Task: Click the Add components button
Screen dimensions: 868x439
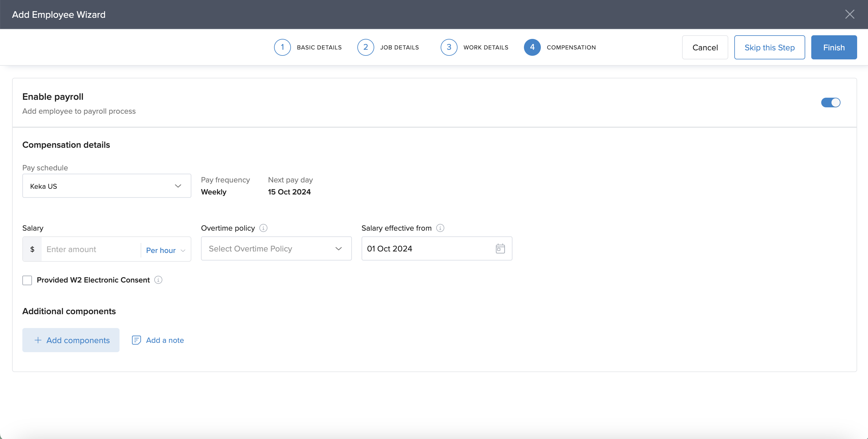Action: click(x=71, y=340)
